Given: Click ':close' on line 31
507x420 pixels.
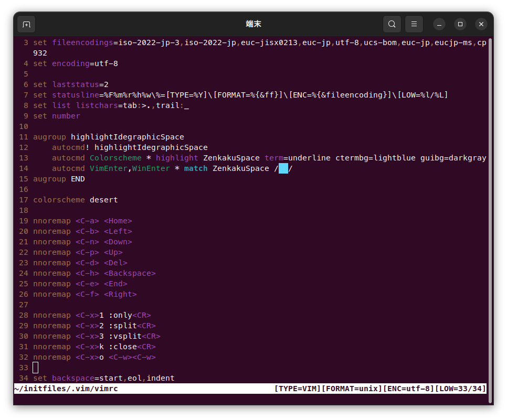Looking at the screenshot, I should pyautogui.click(x=123, y=347).
